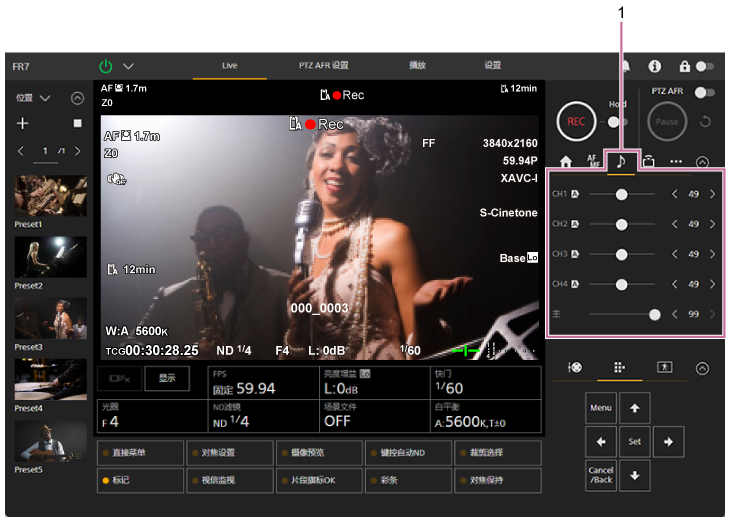Click the Cancel/Back button

coord(600,475)
